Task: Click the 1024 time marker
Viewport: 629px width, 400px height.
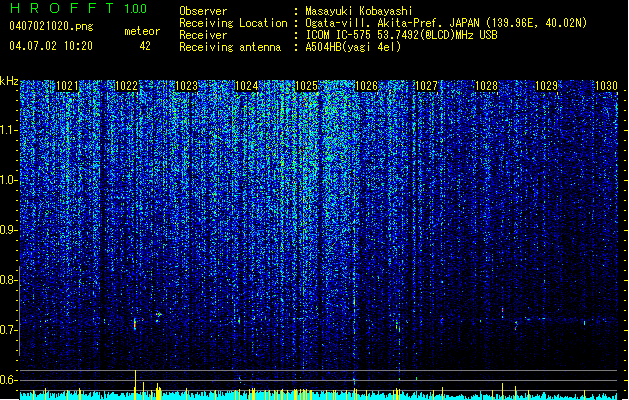Action: pyautogui.click(x=246, y=86)
